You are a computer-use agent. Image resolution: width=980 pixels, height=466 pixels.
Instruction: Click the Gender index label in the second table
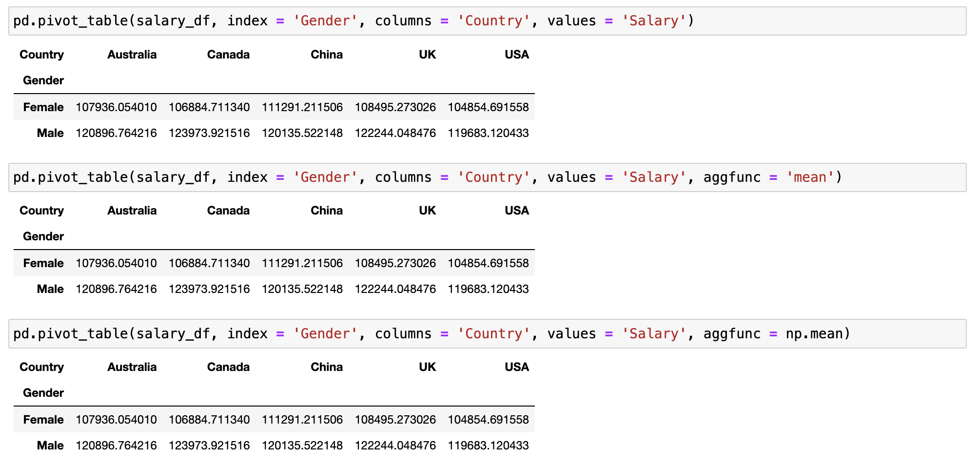coord(43,236)
